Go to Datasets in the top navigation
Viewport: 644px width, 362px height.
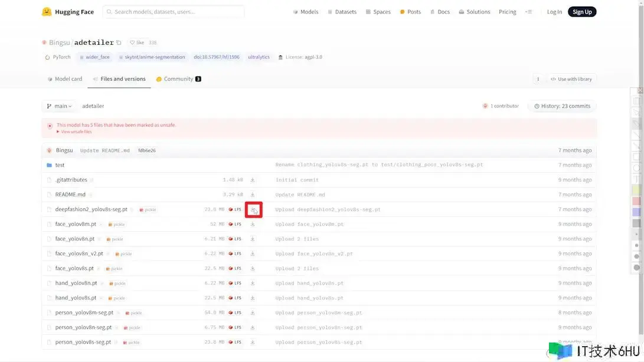pos(342,12)
